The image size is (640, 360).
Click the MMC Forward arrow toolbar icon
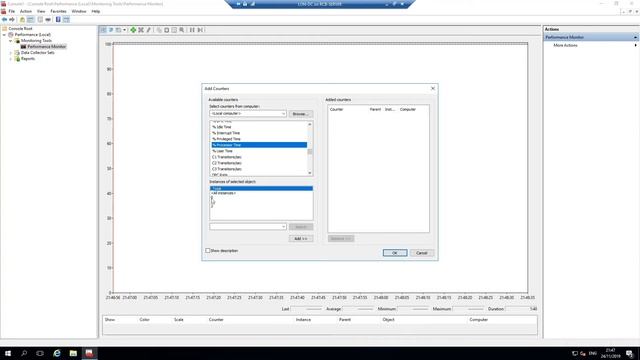(x=12, y=20)
